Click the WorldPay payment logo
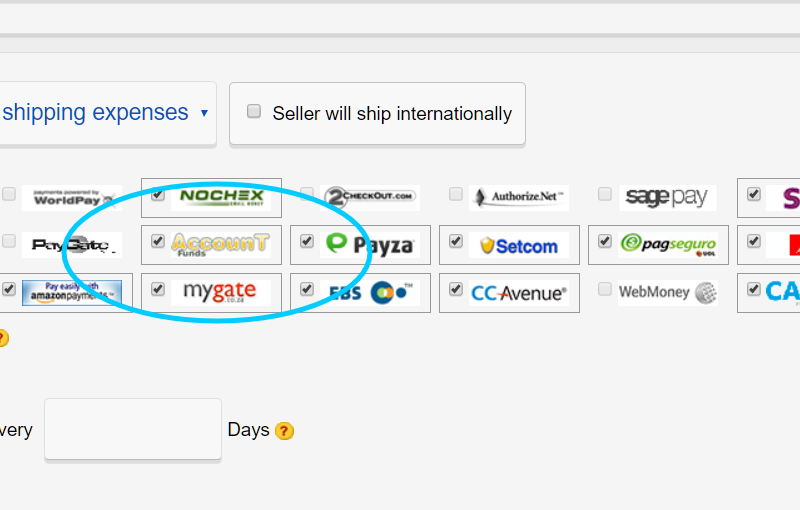Screen dimensions: 800x510 coord(72,198)
